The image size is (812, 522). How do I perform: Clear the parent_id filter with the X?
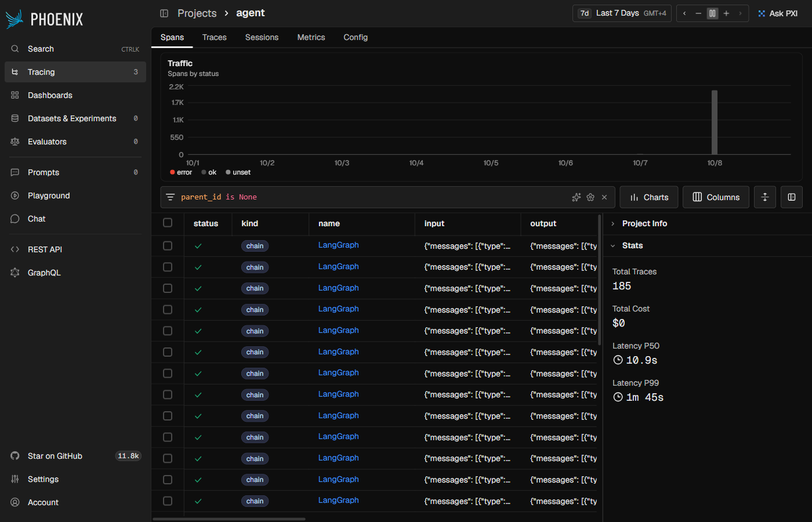pos(604,197)
